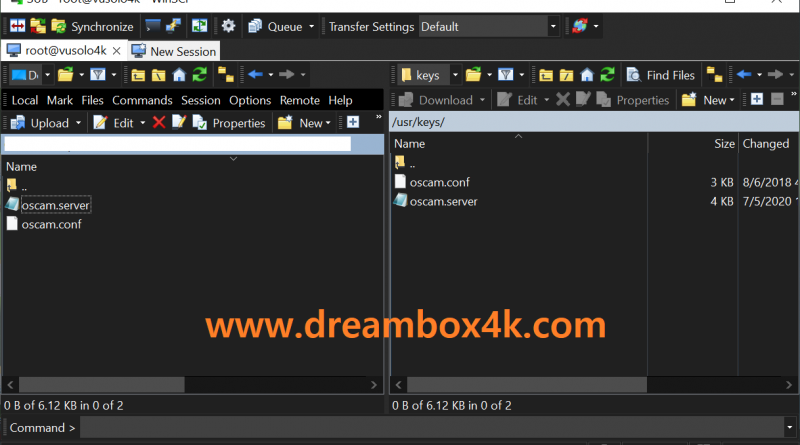This screenshot has width=800, height=445.
Task: Open the Options menu
Action: click(x=250, y=101)
